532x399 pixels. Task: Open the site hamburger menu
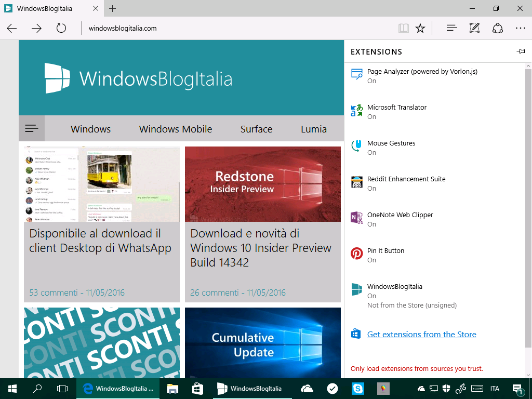tap(32, 128)
